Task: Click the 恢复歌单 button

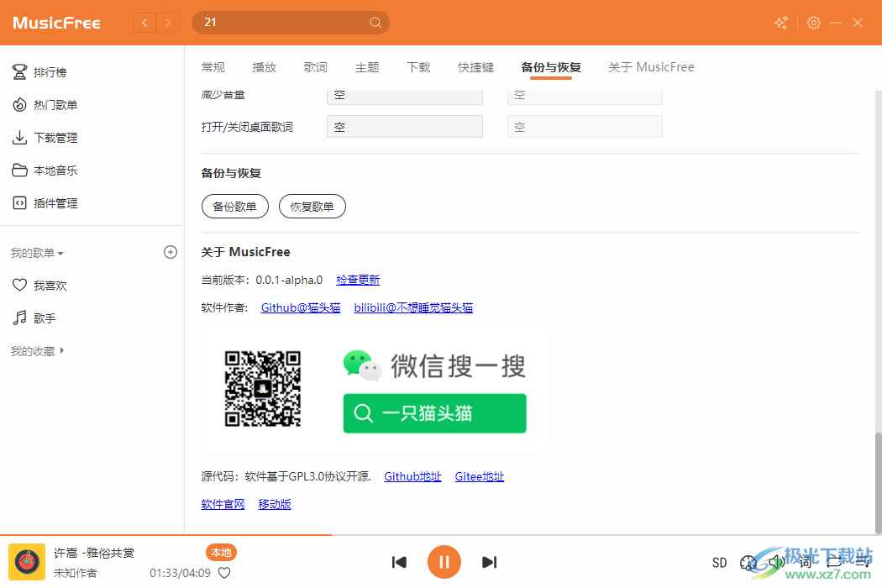Action: [x=312, y=207]
